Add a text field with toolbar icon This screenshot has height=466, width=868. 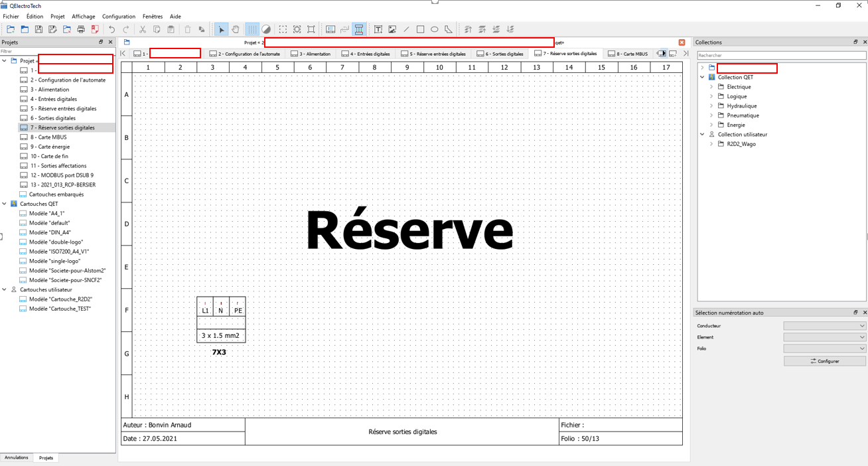tap(378, 29)
